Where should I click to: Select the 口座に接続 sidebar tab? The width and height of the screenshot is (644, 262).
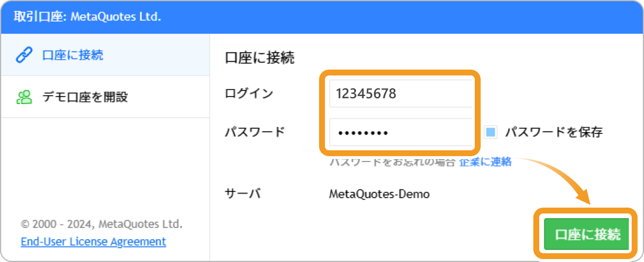[x=105, y=55]
